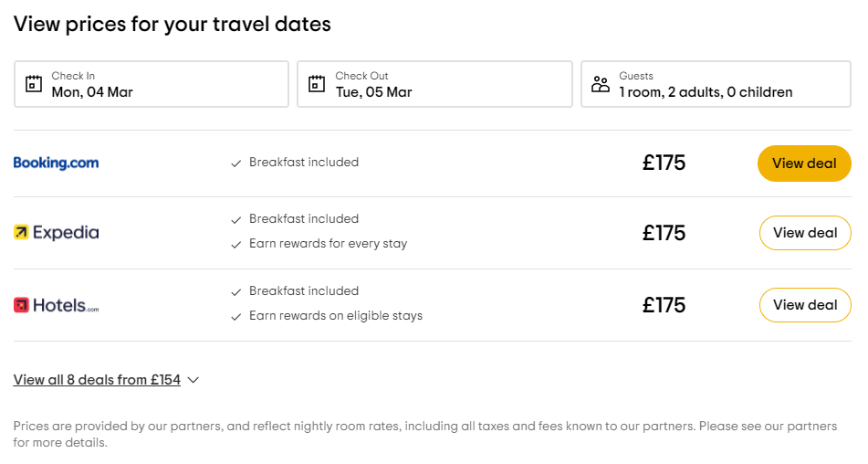Click the Check Out calendar icon

[317, 84]
